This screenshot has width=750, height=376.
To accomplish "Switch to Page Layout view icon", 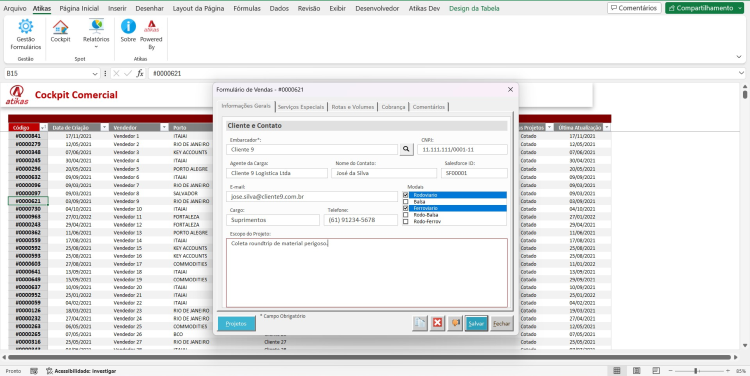I will click(x=636, y=371).
